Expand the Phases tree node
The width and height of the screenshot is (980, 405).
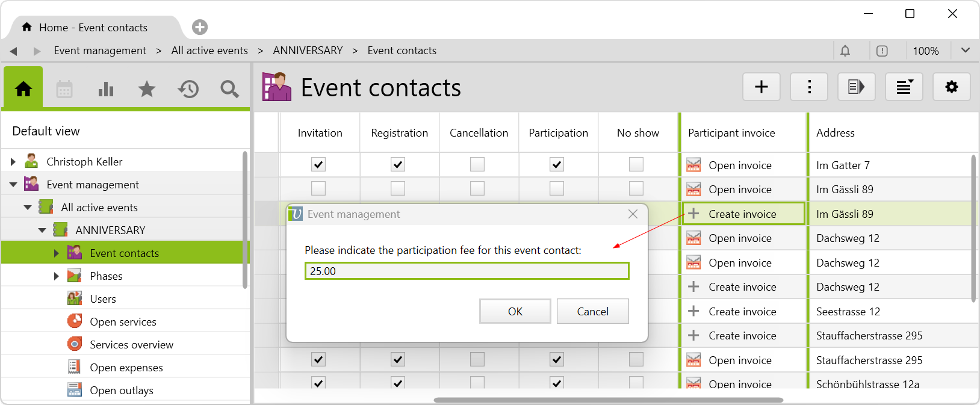[57, 276]
